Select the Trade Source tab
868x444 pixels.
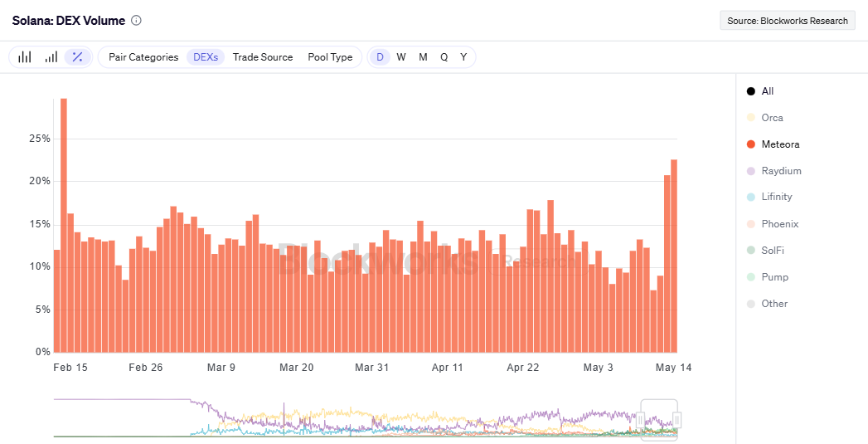coord(263,57)
